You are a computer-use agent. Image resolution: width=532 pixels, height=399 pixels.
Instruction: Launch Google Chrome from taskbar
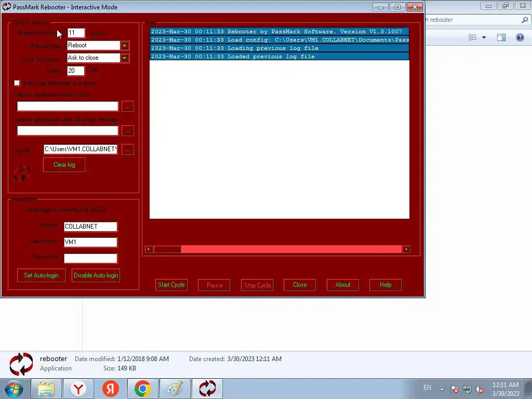(x=143, y=389)
